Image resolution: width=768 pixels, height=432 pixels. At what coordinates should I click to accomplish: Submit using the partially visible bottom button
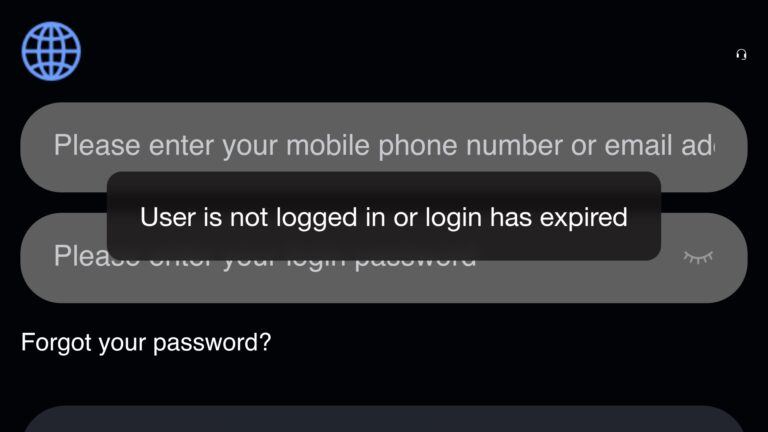tap(384, 419)
